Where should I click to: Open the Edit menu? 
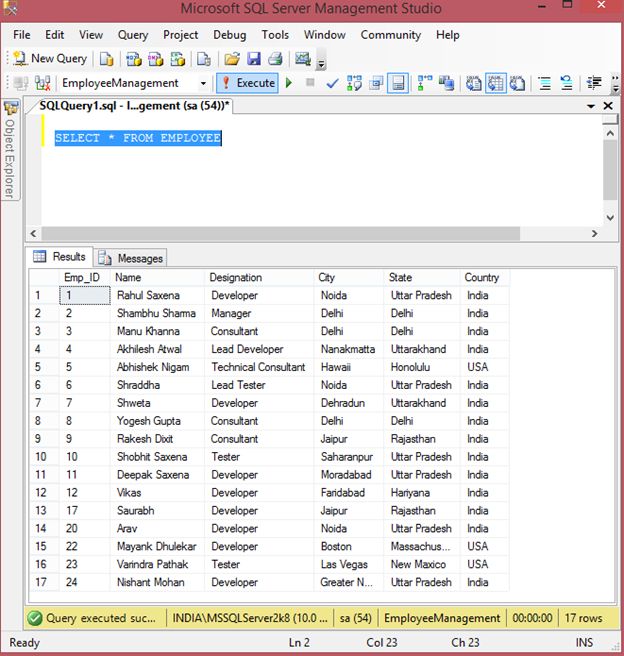pyautogui.click(x=55, y=35)
